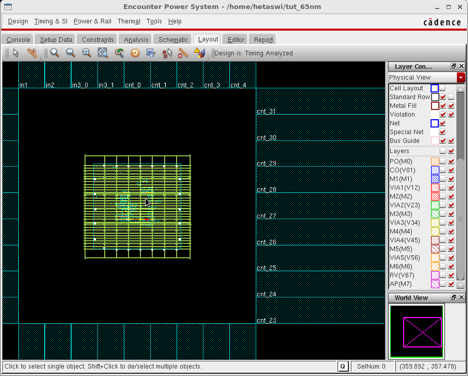Click the cnt_31 pin label
Screen dimensions: 468x377
point(266,111)
